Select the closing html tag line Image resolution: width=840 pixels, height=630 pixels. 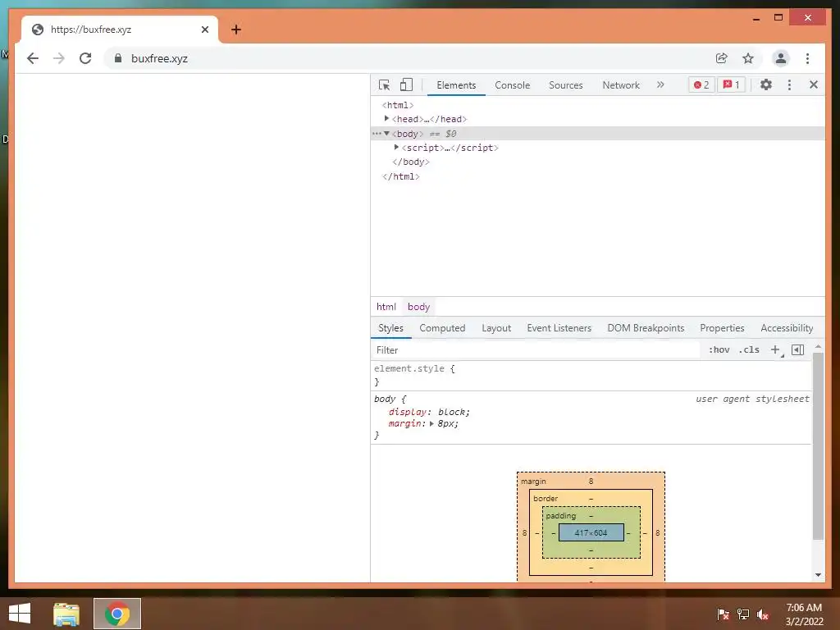(x=400, y=176)
